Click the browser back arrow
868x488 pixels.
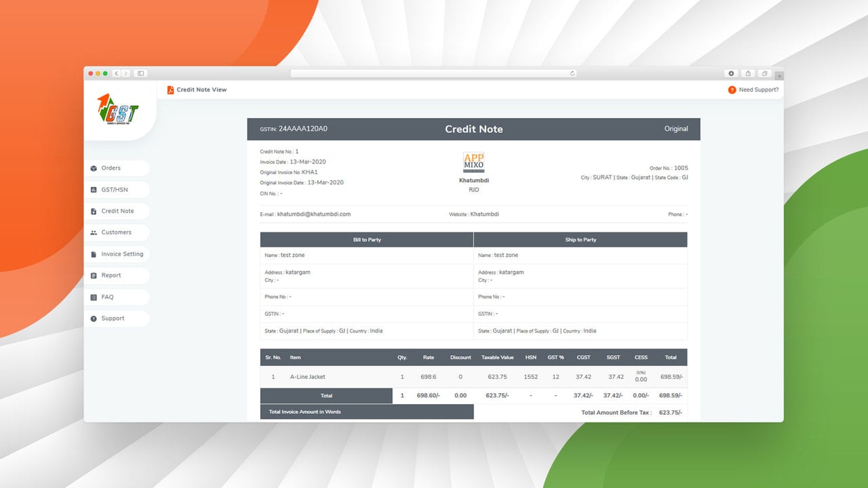click(117, 73)
